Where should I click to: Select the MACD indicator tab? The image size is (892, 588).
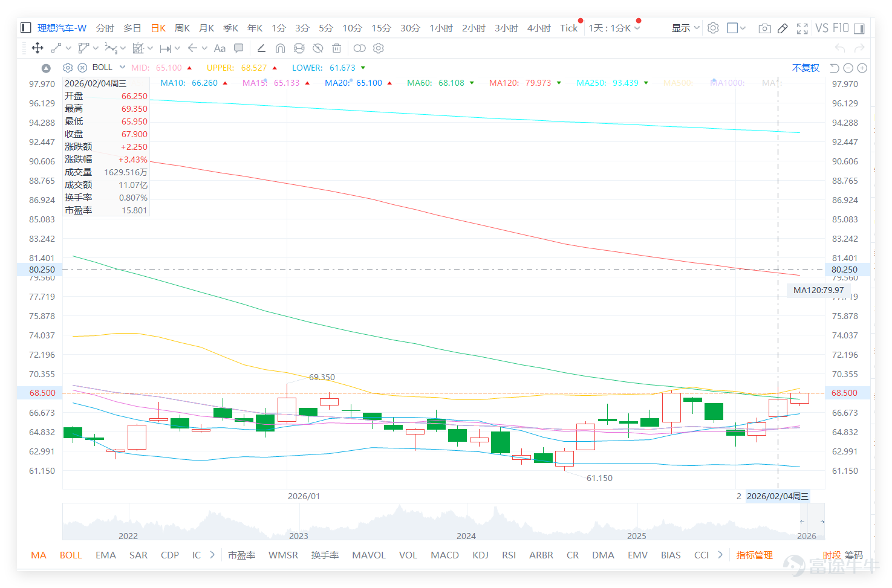click(x=444, y=555)
